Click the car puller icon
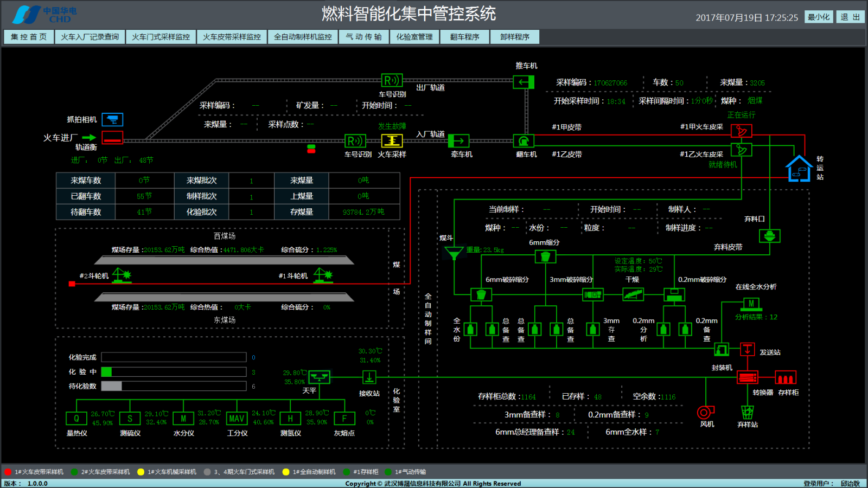The image size is (868, 488). pyautogui.click(x=458, y=141)
